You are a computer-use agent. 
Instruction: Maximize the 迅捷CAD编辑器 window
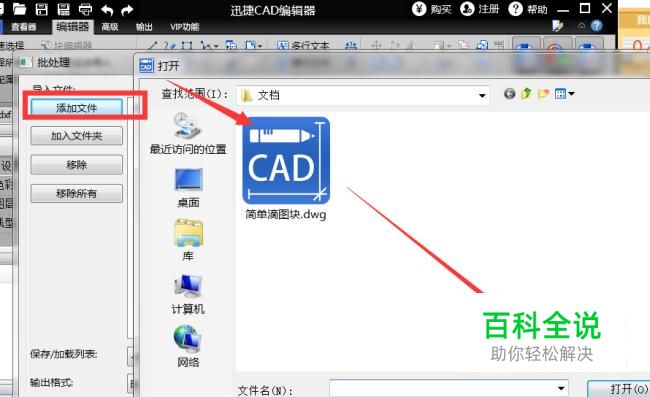tap(585, 8)
